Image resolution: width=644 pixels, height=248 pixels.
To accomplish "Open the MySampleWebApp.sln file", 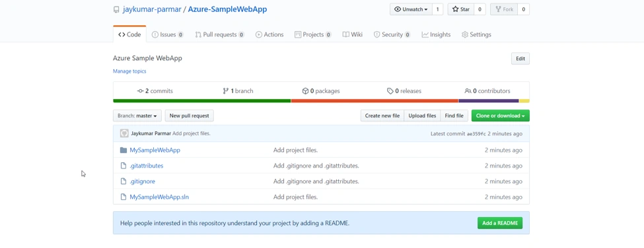I will click(159, 197).
